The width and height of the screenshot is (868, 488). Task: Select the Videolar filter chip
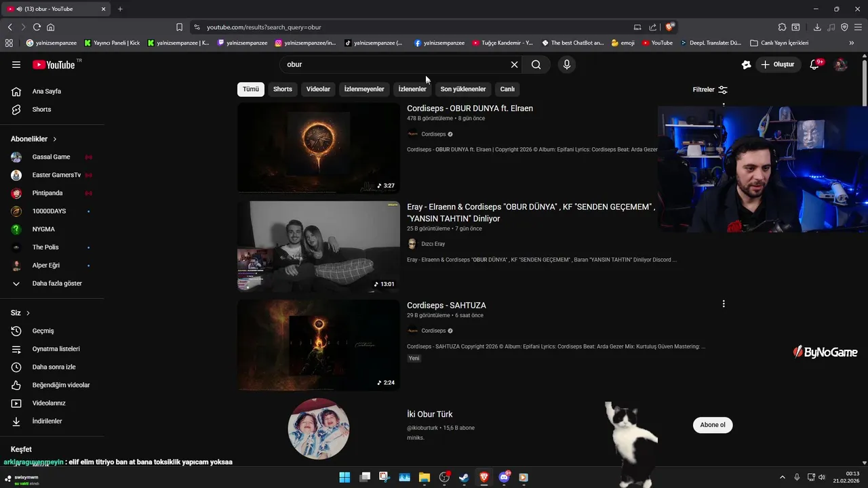318,89
